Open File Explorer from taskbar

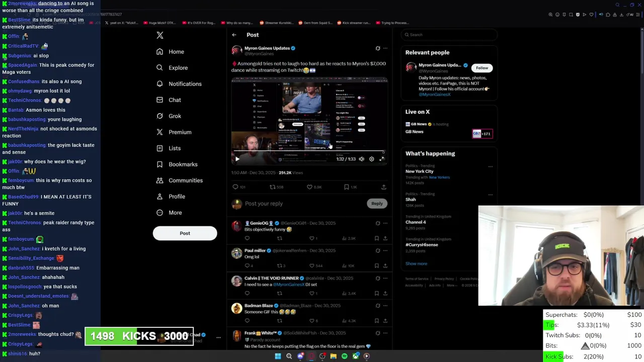pos(333,356)
